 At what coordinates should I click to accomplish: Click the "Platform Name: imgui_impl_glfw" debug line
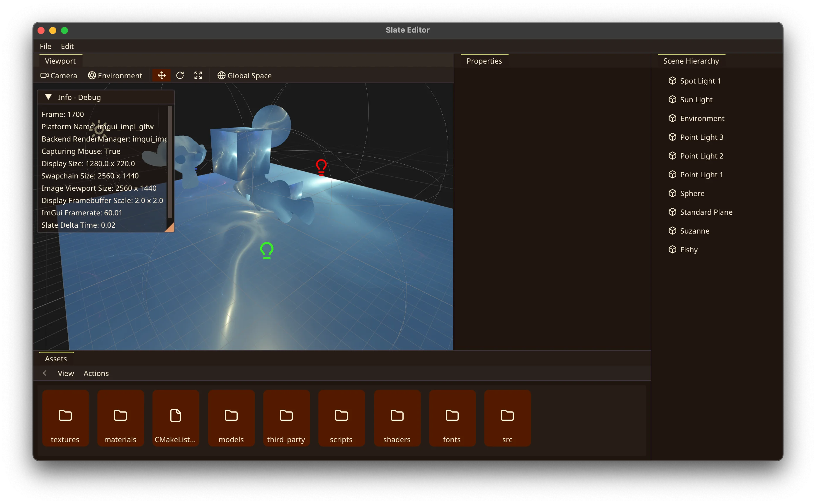(98, 127)
